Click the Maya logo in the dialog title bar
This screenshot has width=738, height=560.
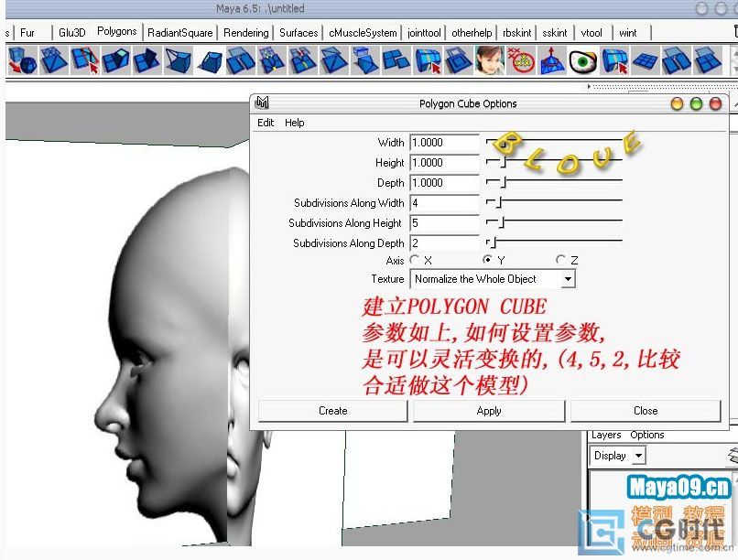262,102
